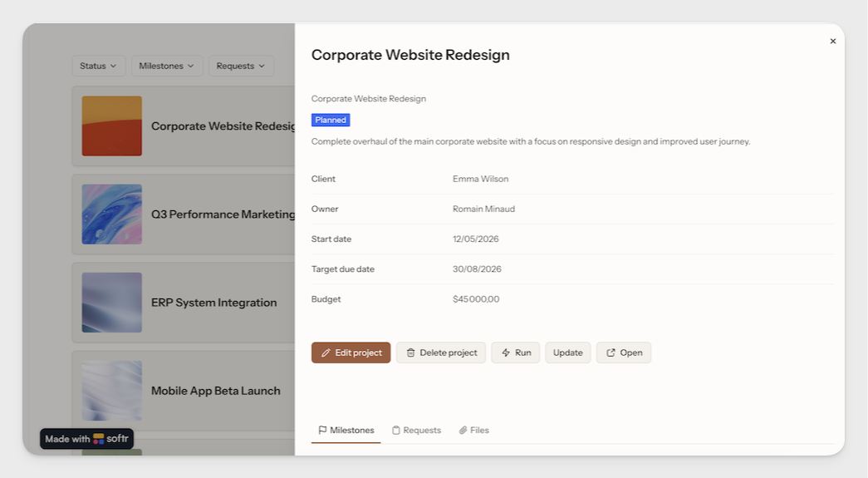Click the Run button
This screenshot has width=868, height=478.
point(515,352)
